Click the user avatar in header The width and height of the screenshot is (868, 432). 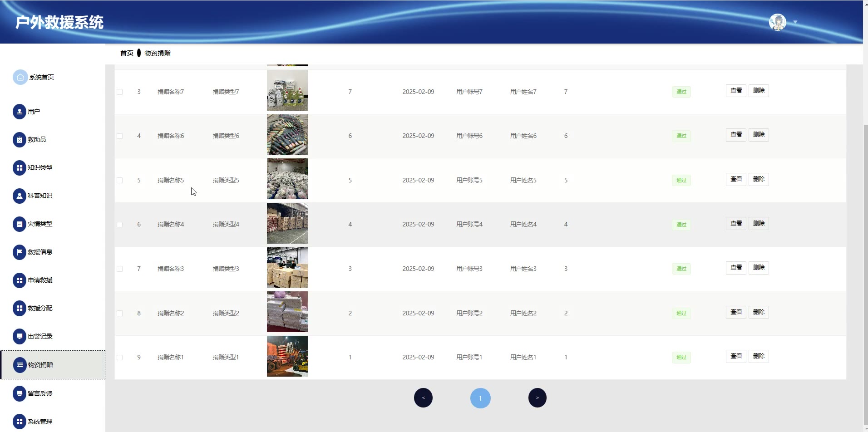[x=778, y=22]
